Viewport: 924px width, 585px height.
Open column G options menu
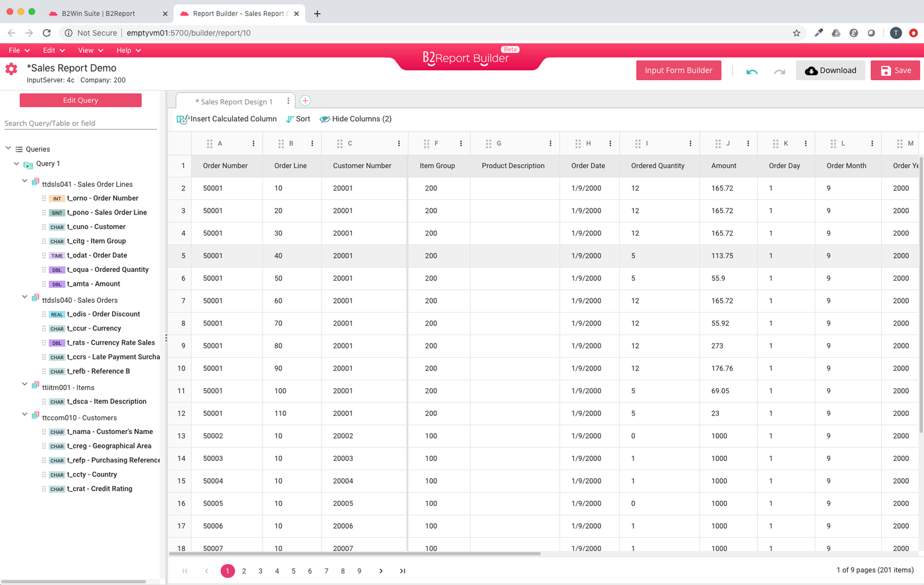(551, 144)
